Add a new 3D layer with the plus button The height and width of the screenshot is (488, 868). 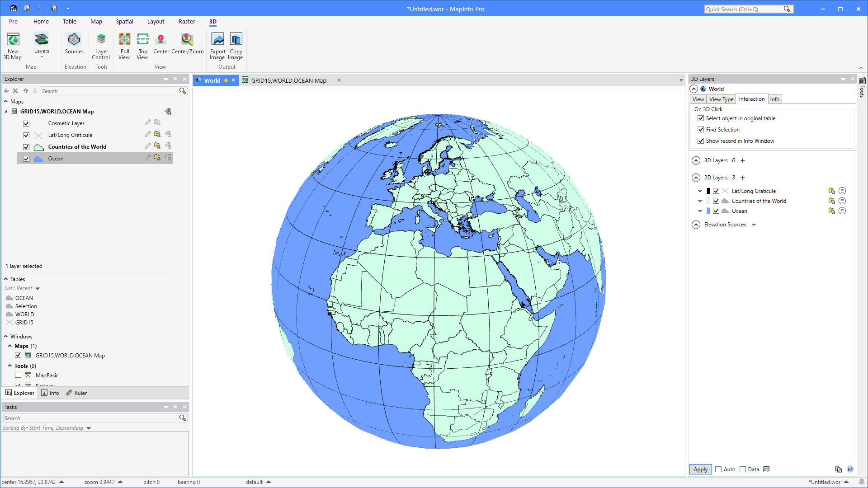tap(742, 160)
